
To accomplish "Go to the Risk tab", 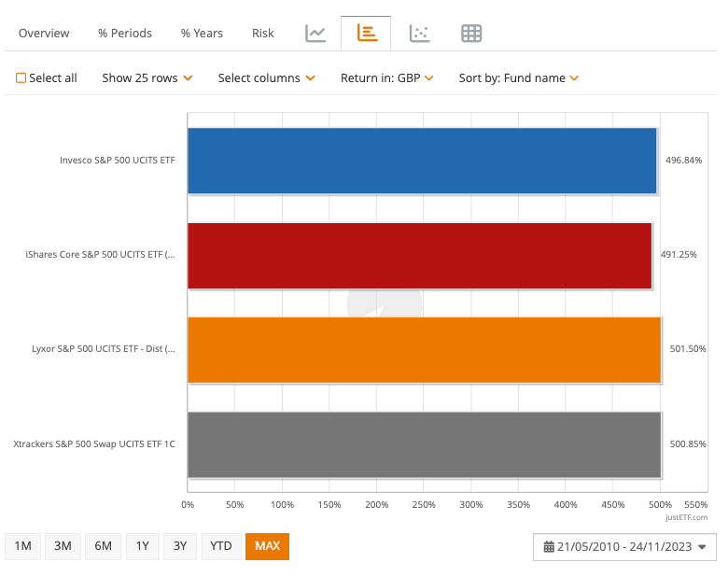I will click(263, 34).
